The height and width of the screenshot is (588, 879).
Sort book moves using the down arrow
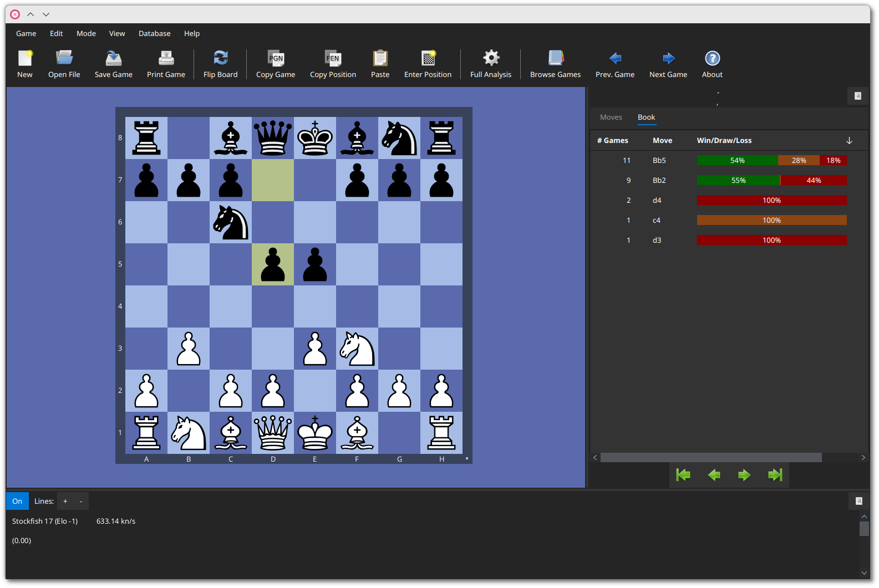[848, 140]
